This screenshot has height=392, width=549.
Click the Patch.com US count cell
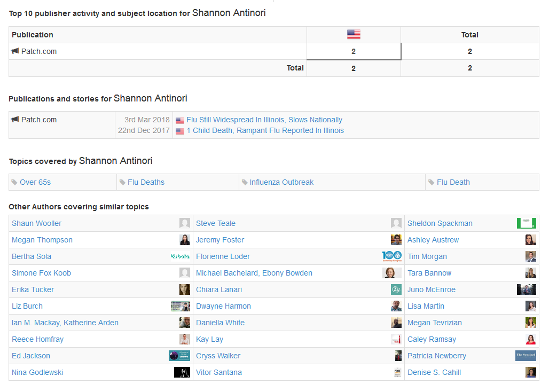pos(354,51)
